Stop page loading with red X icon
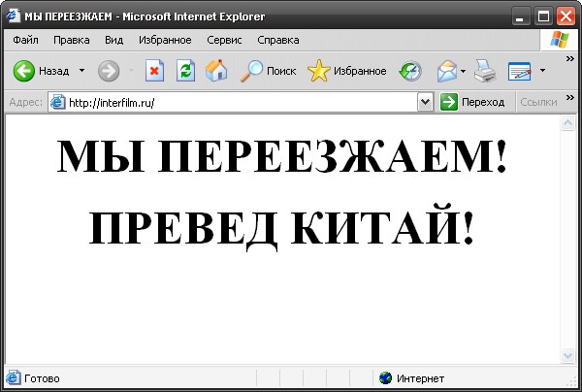The height and width of the screenshot is (392, 582). [155, 71]
